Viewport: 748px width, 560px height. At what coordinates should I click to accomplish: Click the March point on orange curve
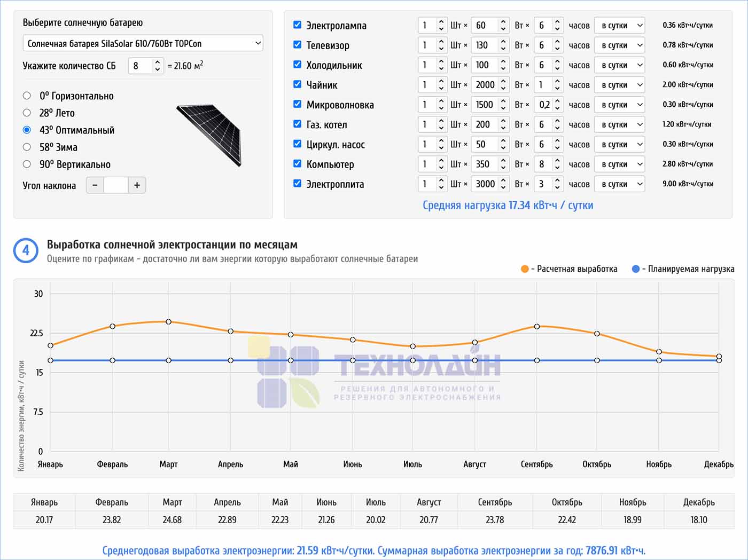168,322
